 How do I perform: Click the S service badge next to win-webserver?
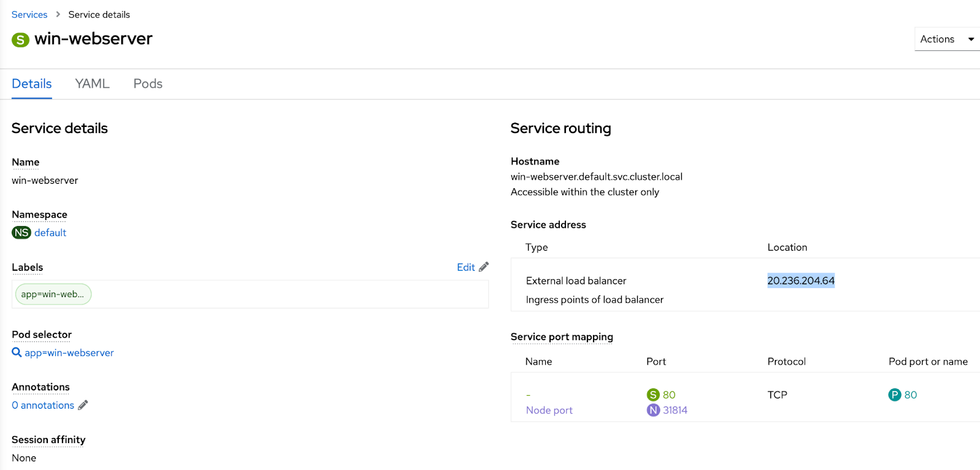pyautogui.click(x=20, y=39)
